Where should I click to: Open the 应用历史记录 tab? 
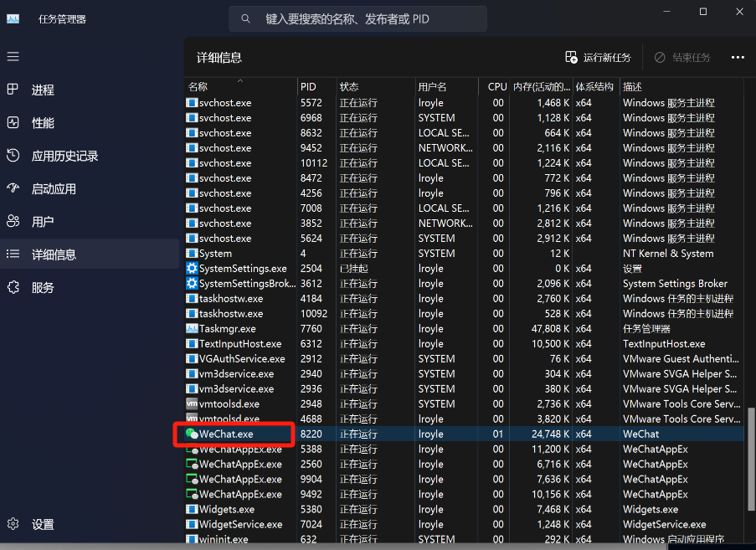(x=90, y=155)
